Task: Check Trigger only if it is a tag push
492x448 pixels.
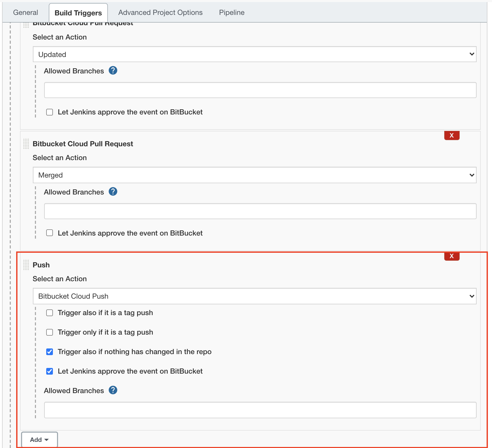Action: click(x=49, y=332)
